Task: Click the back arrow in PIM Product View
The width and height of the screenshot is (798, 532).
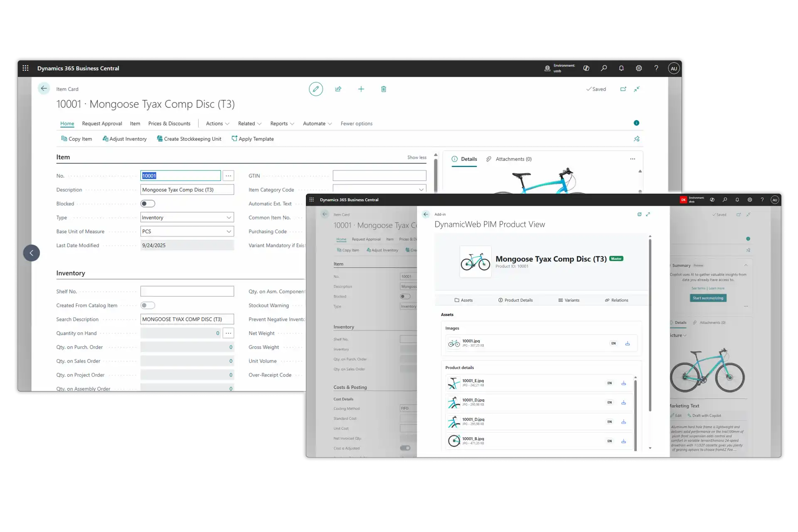Action: point(426,214)
